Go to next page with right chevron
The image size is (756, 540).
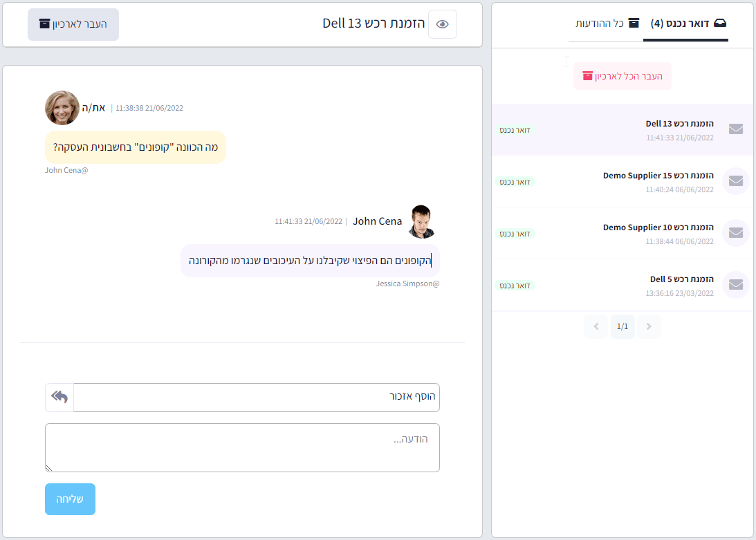(649, 326)
